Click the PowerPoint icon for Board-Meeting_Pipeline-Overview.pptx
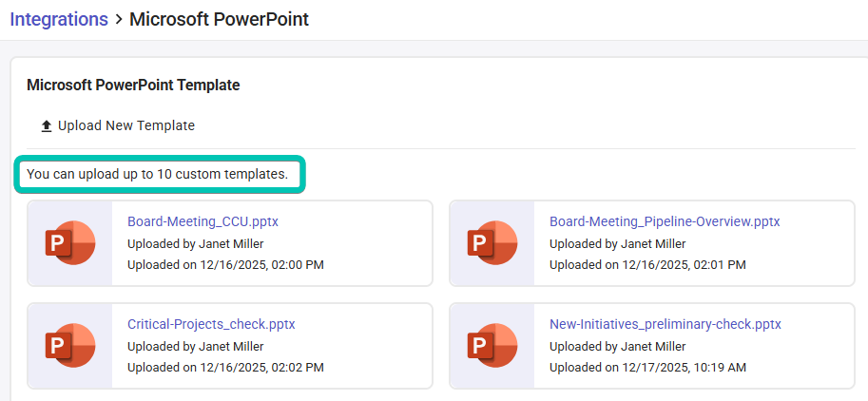The width and height of the screenshot is (868, 401). (492, 242)
